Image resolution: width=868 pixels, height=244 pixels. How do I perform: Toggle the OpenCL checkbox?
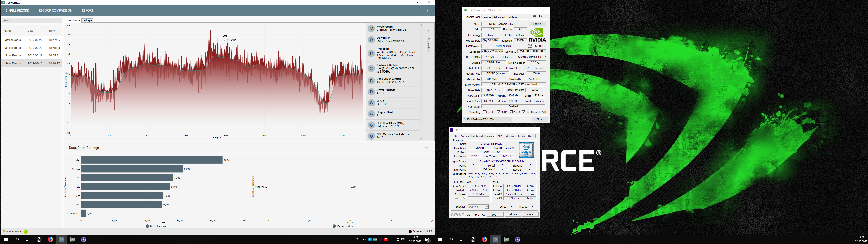484,112
